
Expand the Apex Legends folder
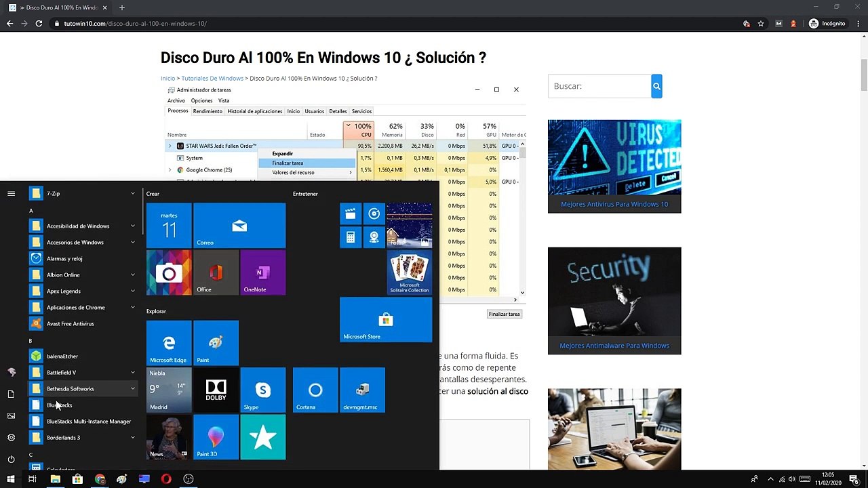(83, 291)
